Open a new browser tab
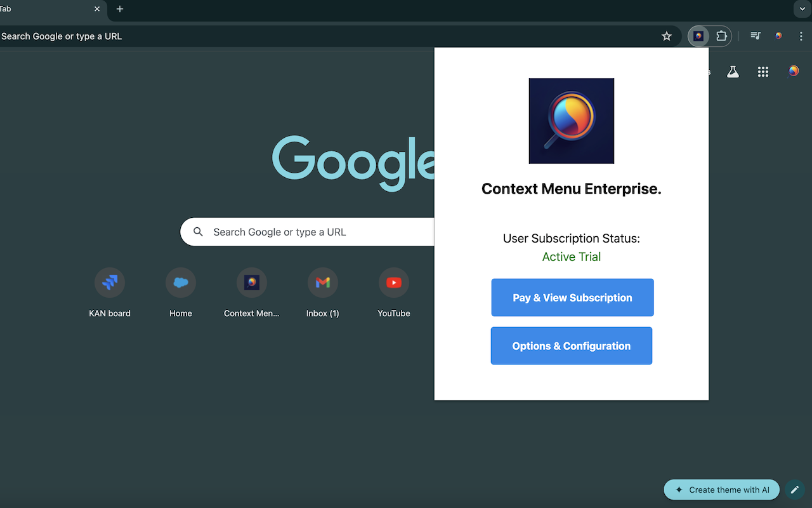Viewport: 812px width, 508px height. (120, 10)
